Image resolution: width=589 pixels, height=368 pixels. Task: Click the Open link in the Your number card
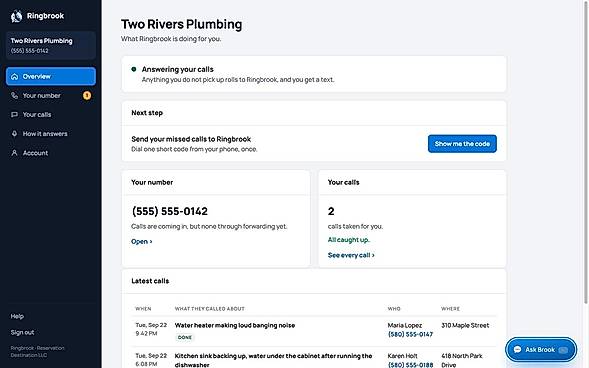[142, 241]
